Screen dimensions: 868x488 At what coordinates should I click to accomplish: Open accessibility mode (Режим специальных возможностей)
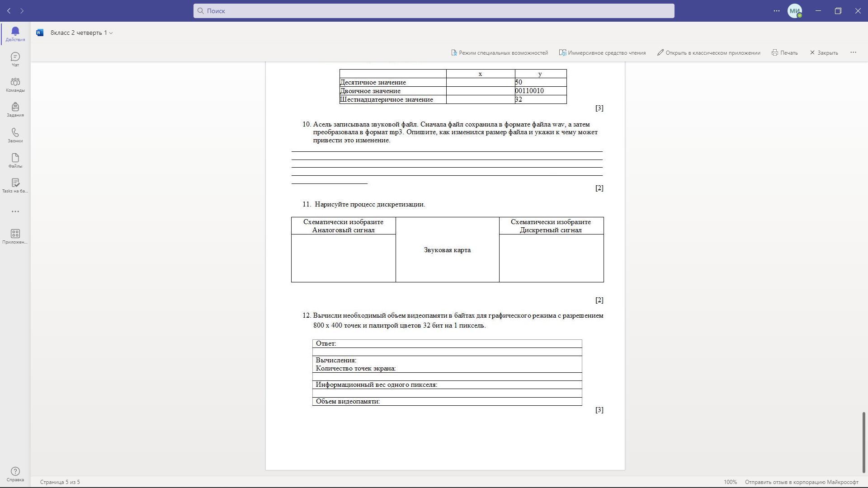(x=500, y=53)
